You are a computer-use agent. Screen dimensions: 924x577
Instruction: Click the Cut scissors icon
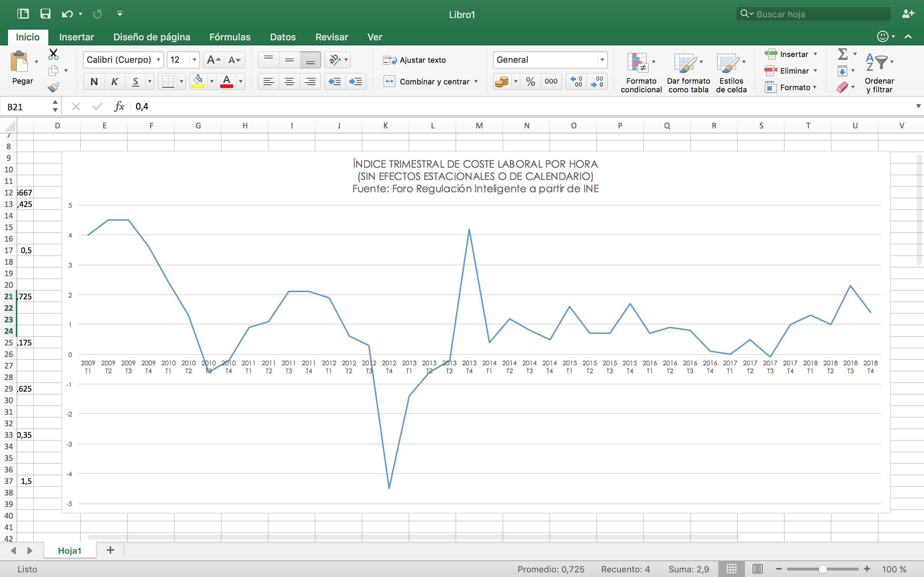[53, 54]
